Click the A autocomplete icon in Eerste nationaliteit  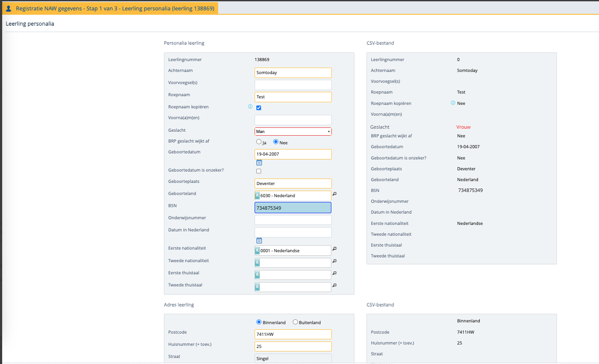tap(257, 250)
